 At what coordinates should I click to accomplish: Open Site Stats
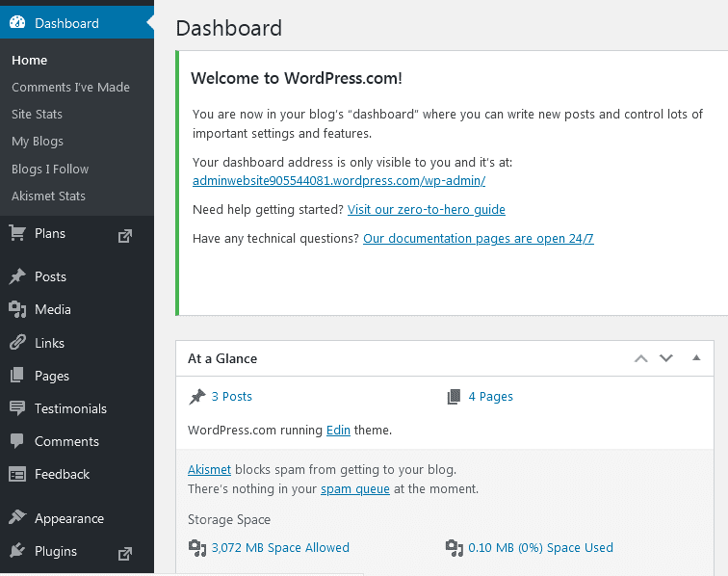pyautogui.click(x=37, y=115)
